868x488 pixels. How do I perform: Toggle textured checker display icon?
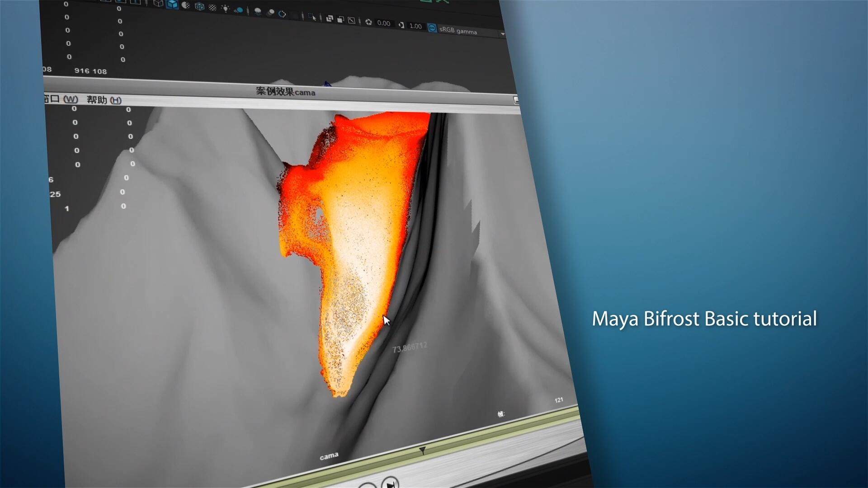point(212,8)
